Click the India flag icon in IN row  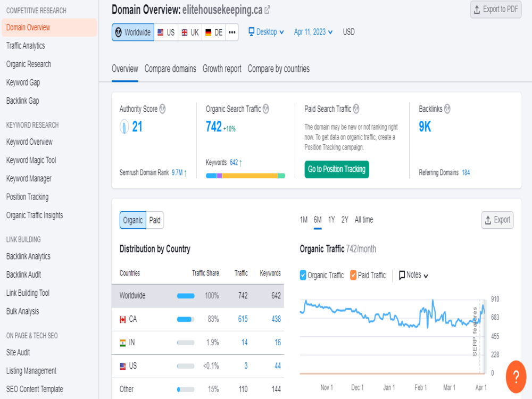click(x=123, y=343)
